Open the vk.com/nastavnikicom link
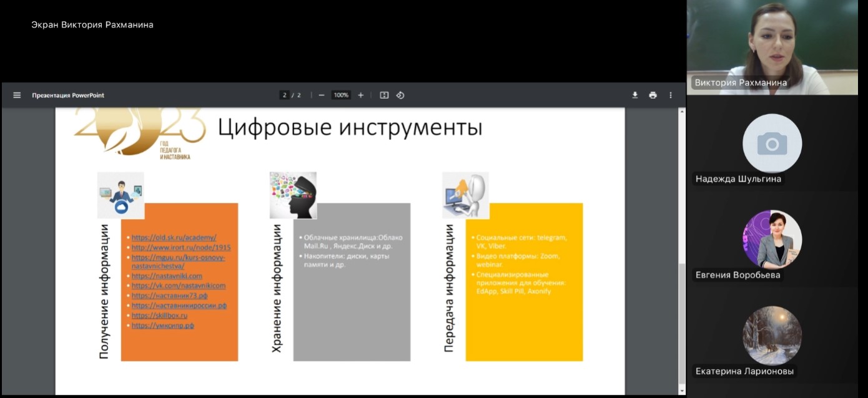The height and width of the screenshot is (398, 868). [x=179, y=286]
